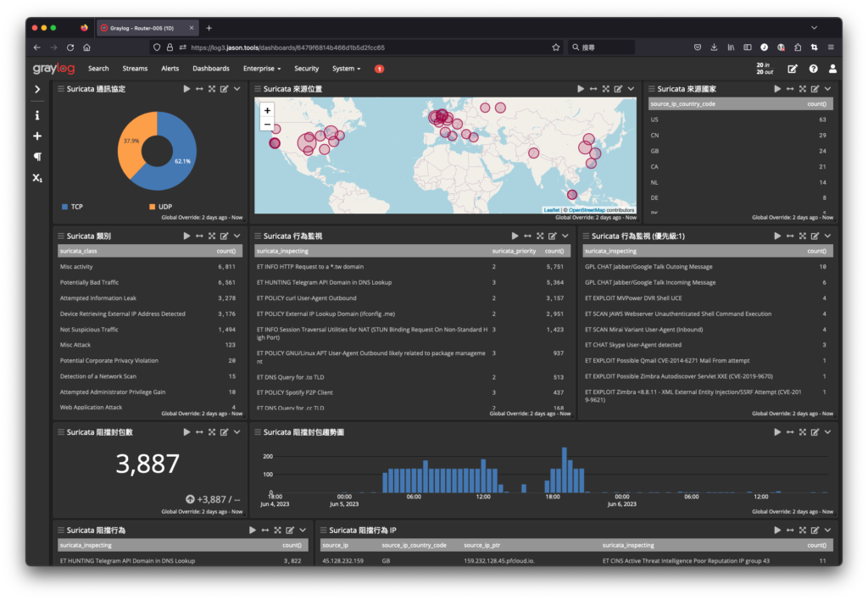Open Suricata 類別 widget action menu
The height and width of the screenshot is (600, 868).
coord(237,236)
